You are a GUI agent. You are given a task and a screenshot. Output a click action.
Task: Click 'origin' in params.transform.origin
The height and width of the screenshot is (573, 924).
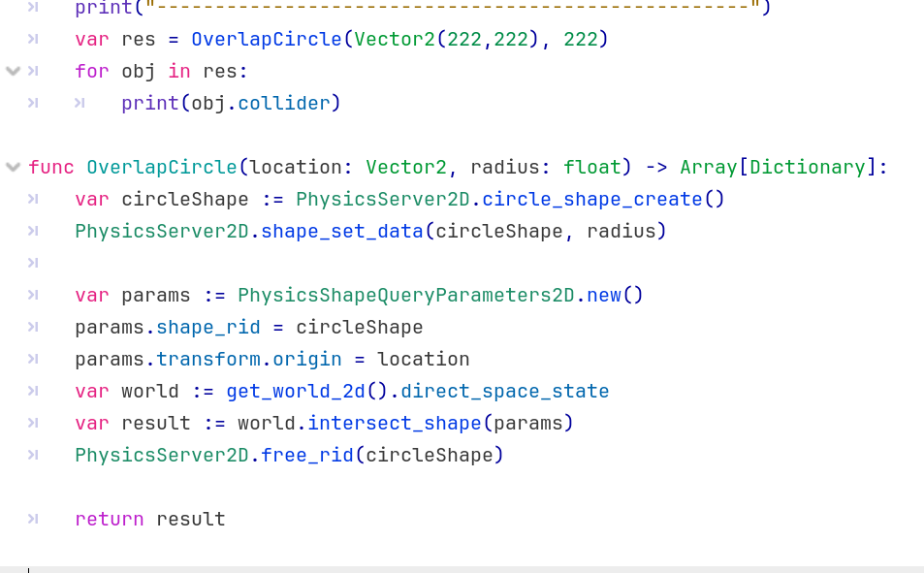[307, 359]
